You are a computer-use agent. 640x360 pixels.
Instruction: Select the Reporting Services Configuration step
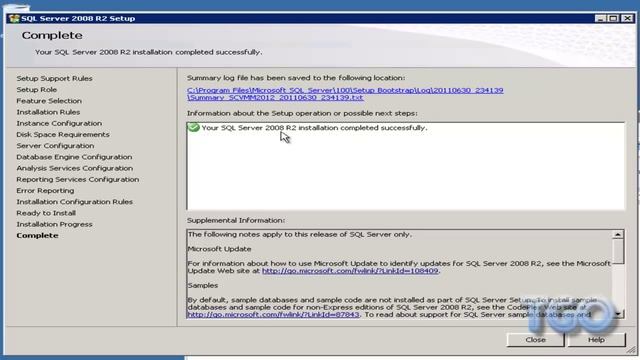pyautogui.click(x=78, y=179)
